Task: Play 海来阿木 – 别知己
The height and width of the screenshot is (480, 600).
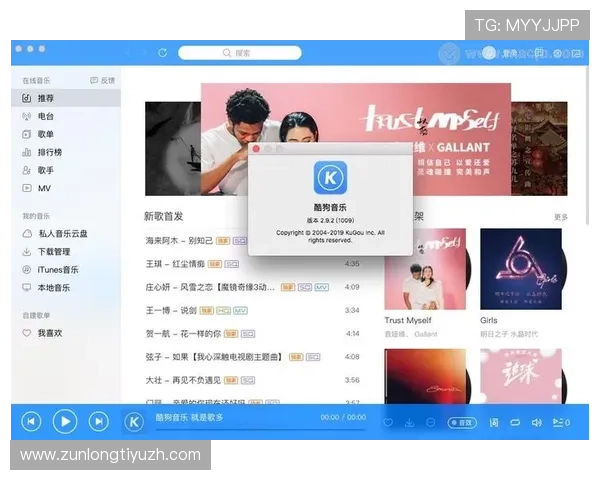Action: (x=179, y=241)
